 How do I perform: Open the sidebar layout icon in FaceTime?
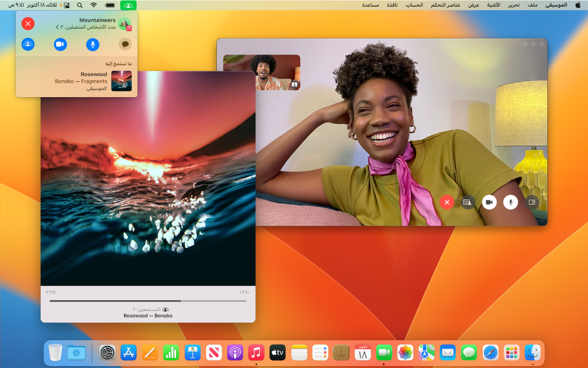coord(532,202)
